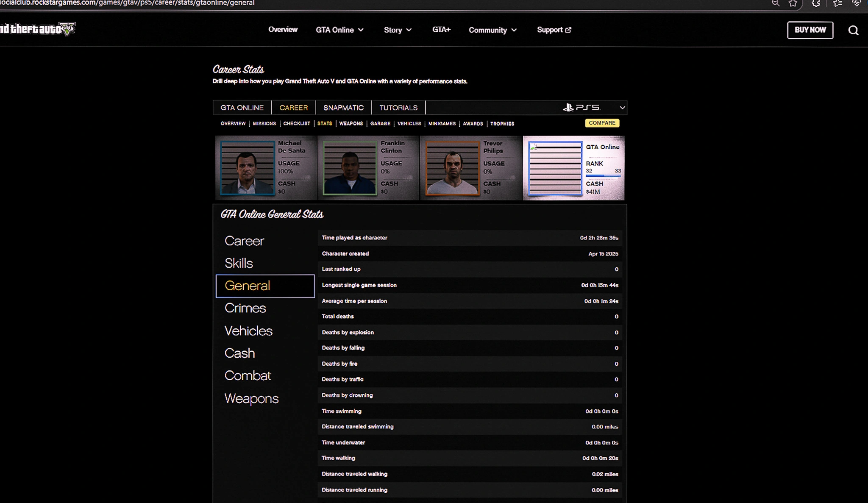The height and width of the screenshot is (503, 868).
Task: Open the platform selector chevron
Action: 622,108
